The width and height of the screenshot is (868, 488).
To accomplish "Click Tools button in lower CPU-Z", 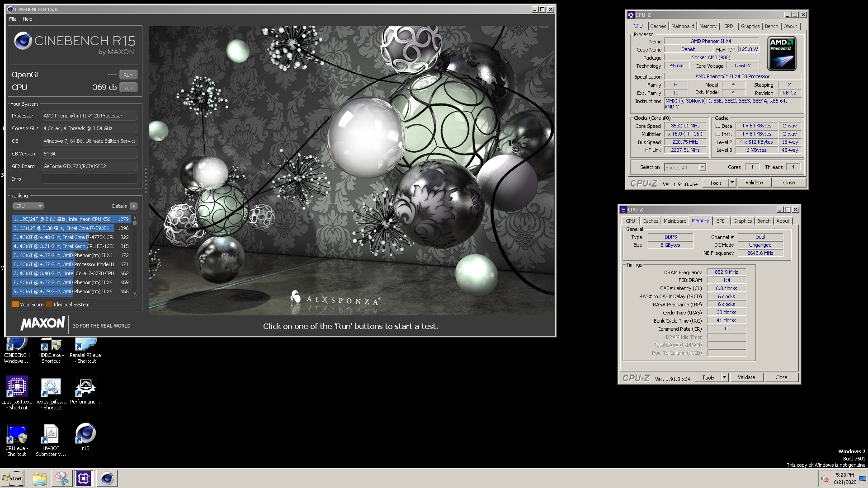I will [708, 377].
